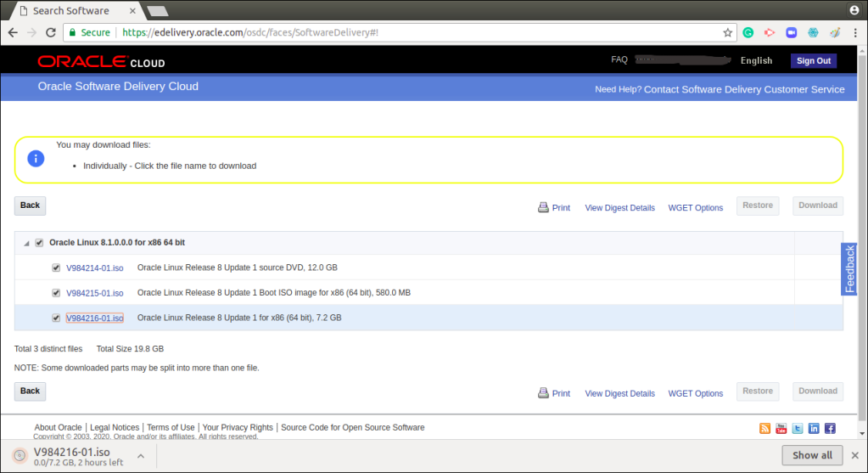Screen dimensions: 868x473
Task: Open bottom WGET Options link
Action: click(x=695, y=393)
